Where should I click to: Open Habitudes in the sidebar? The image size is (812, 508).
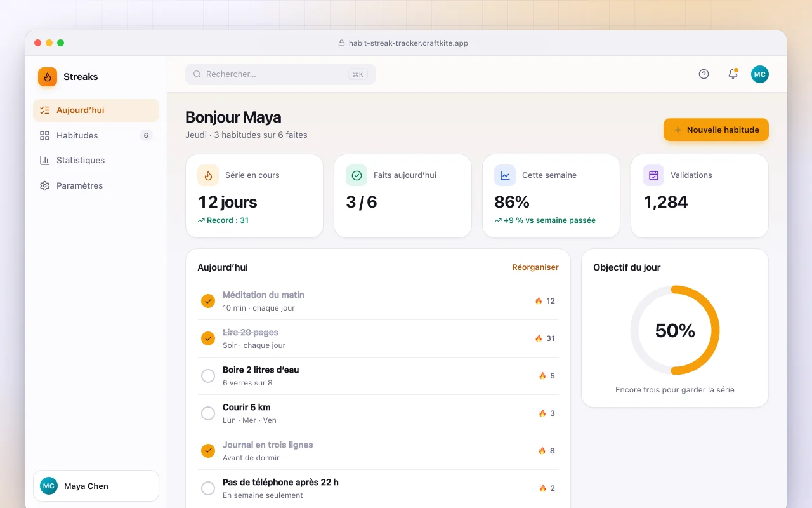[96, 135]
